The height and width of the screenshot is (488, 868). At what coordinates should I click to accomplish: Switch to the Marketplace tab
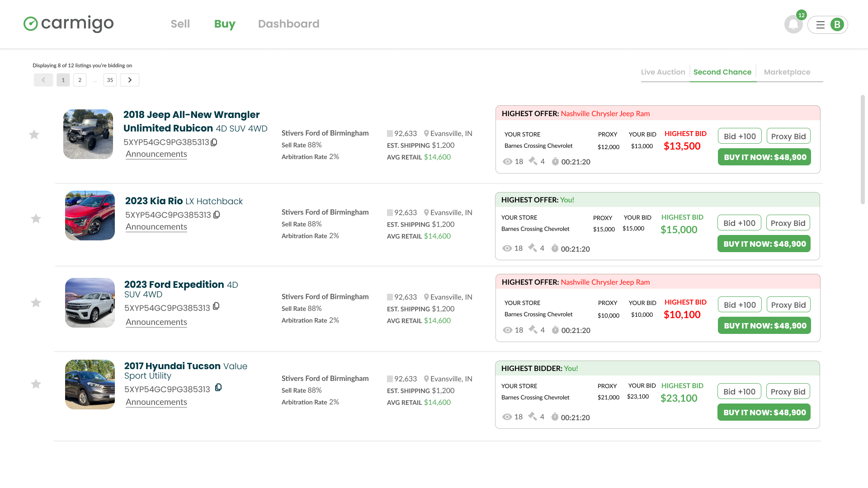(787, 72)
